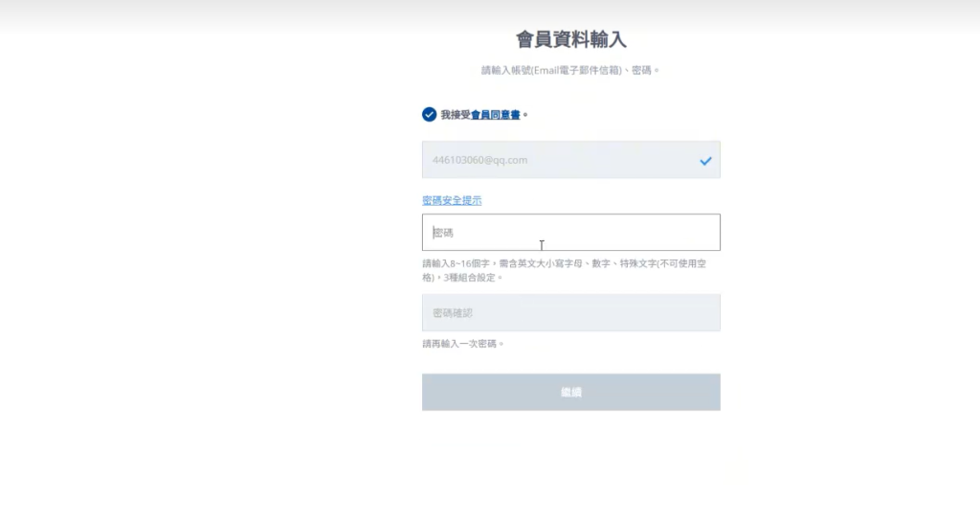Click the 我接受 label text
980x520 pixels.
(x=455, y=115)
